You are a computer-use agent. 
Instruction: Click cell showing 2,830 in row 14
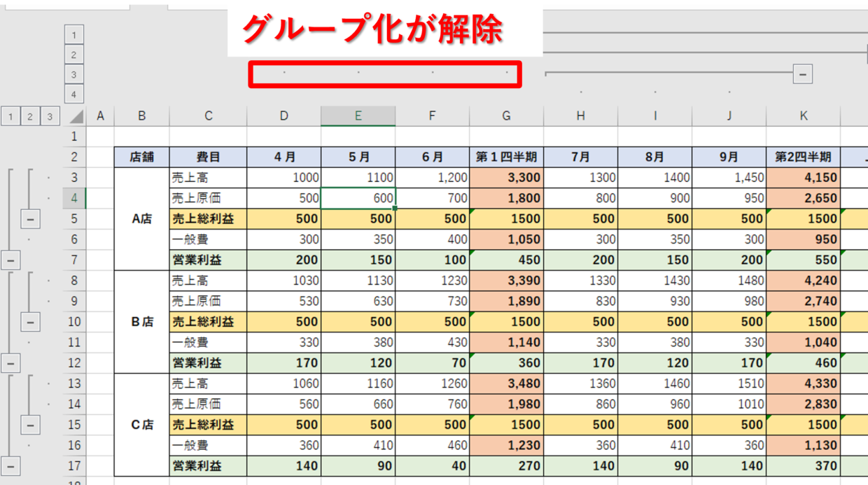click(803, 405)
